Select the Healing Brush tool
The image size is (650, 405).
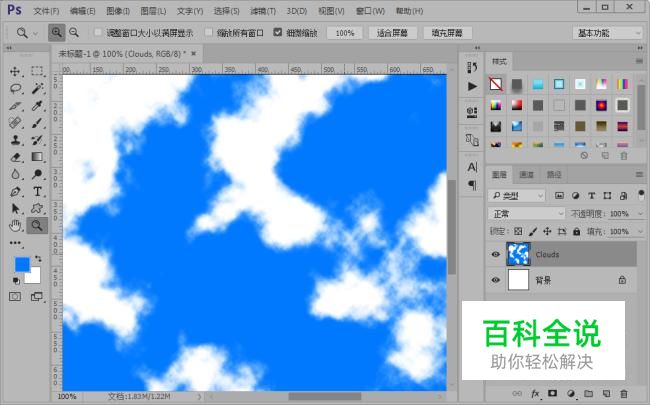tap(15, 123)
